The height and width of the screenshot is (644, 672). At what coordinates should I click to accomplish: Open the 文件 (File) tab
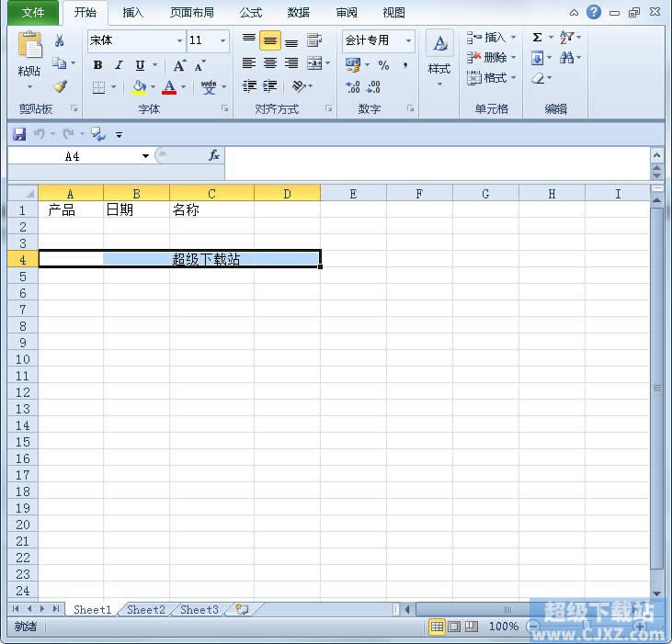click(33, 13)
